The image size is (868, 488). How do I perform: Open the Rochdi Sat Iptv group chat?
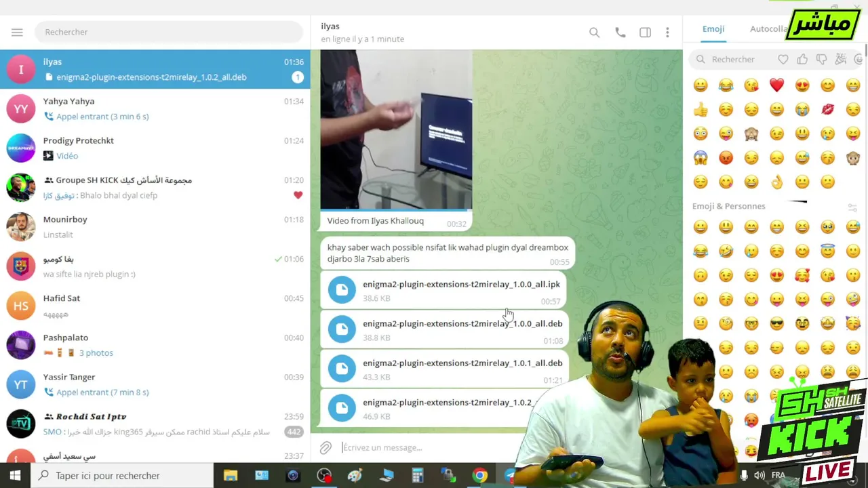pyautogui.click(x=155, y=424)
